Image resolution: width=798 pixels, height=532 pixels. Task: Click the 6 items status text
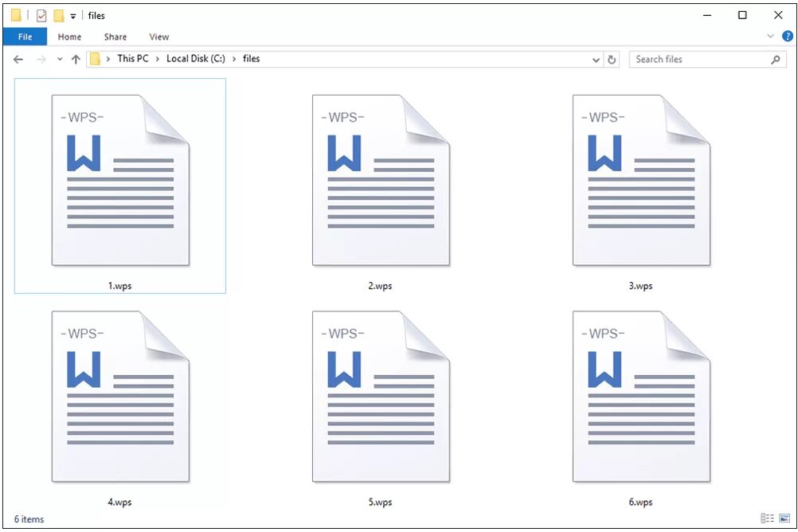pyautogui.click(x=29, y=519)
